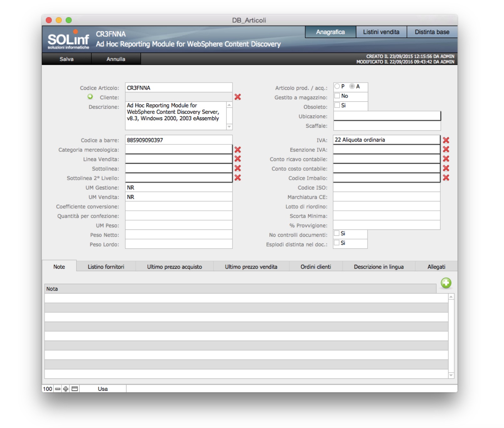Select the P radio for Articolo prod.
The image size is (504, 428).
pyautogui.click(x=337, y=86)
